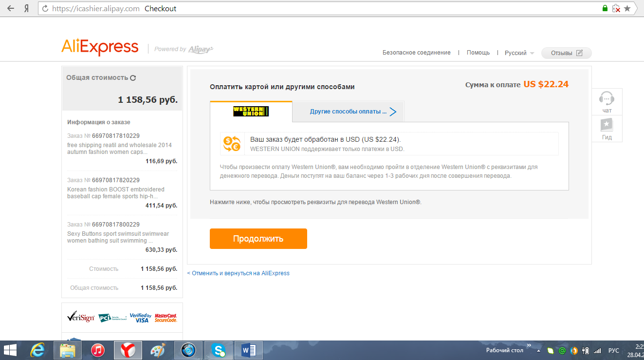
Task: Click the blocked plugin icon with red X
Action: (616, 8)
